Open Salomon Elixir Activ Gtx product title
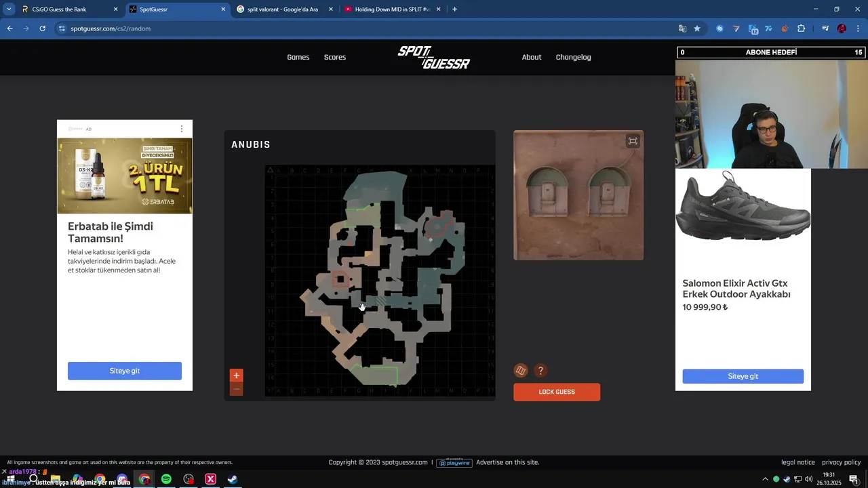This screenshot has height=488, width=868. point(736,289)
